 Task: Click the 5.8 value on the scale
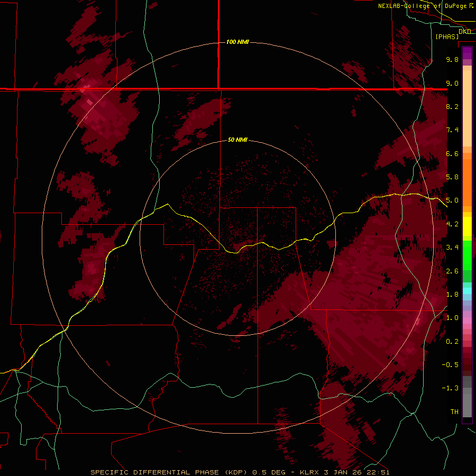tap(452, 177)
